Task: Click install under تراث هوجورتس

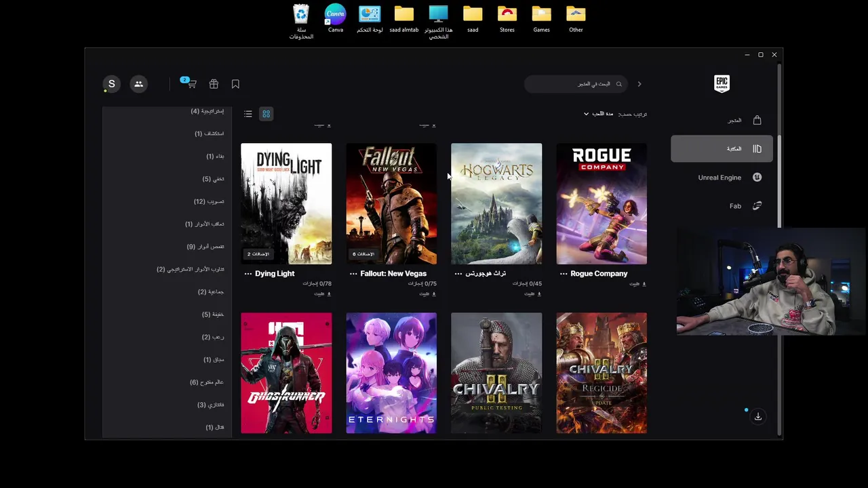Action: (x=533, y=294)
